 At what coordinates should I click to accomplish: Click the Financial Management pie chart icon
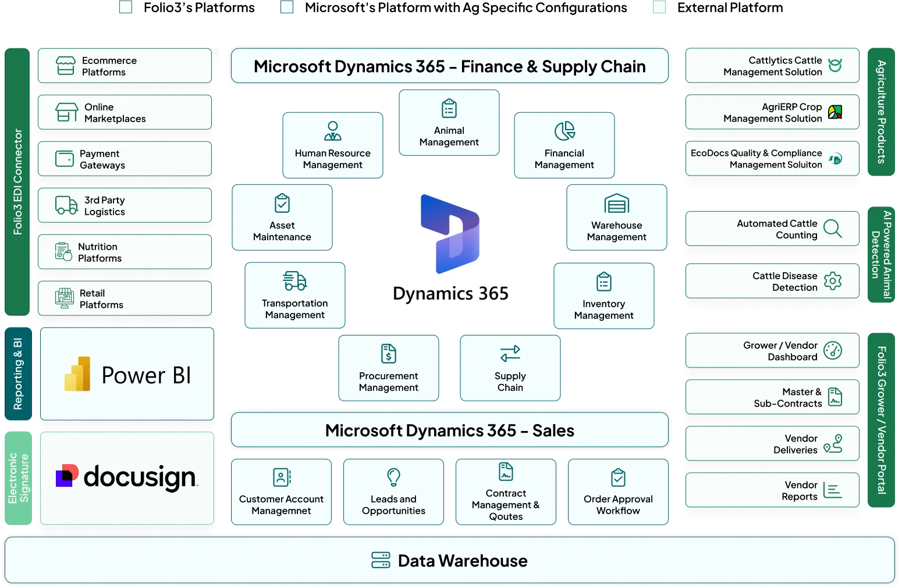click(x=564, y=131)
